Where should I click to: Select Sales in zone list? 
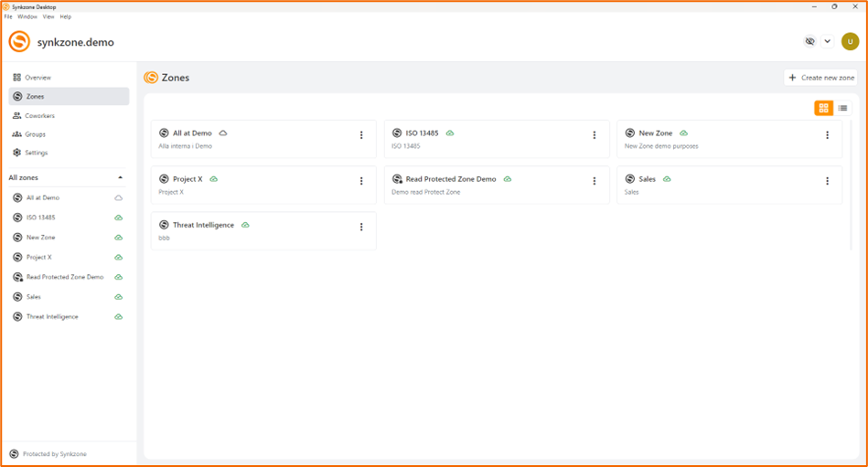(x=34, y=297)
